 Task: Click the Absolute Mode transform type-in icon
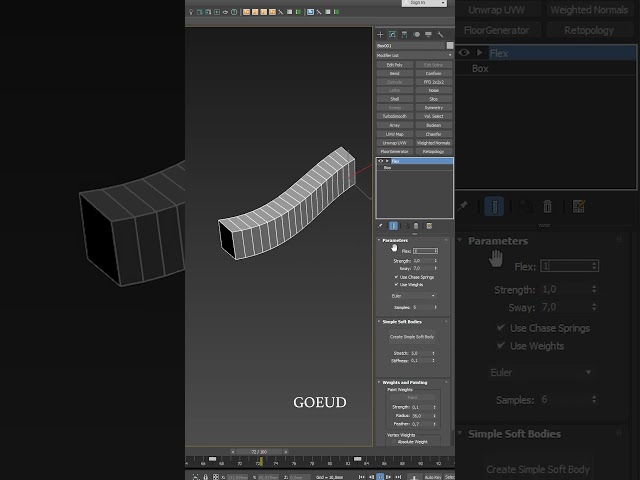click(216, 477)
